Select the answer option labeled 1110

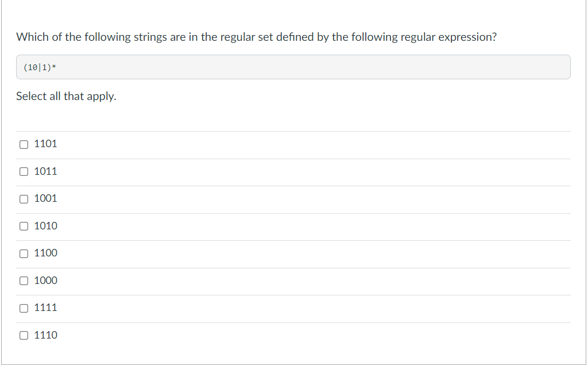(x=45, y=335)
